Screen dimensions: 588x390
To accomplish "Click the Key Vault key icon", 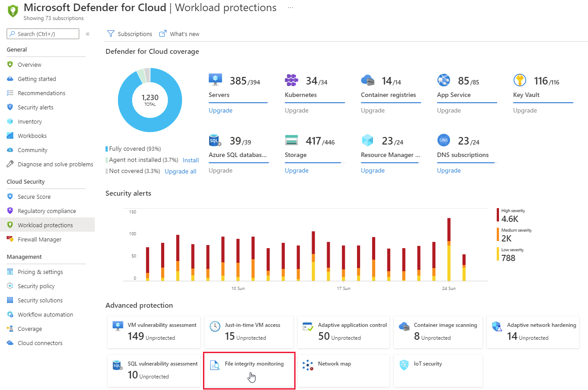I will tap(520, 80).
